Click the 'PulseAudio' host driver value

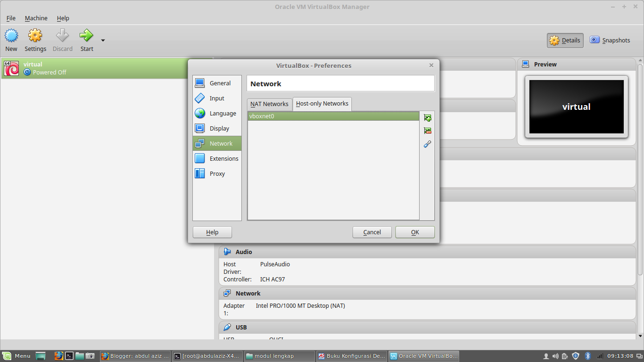(x=275, y=264)
